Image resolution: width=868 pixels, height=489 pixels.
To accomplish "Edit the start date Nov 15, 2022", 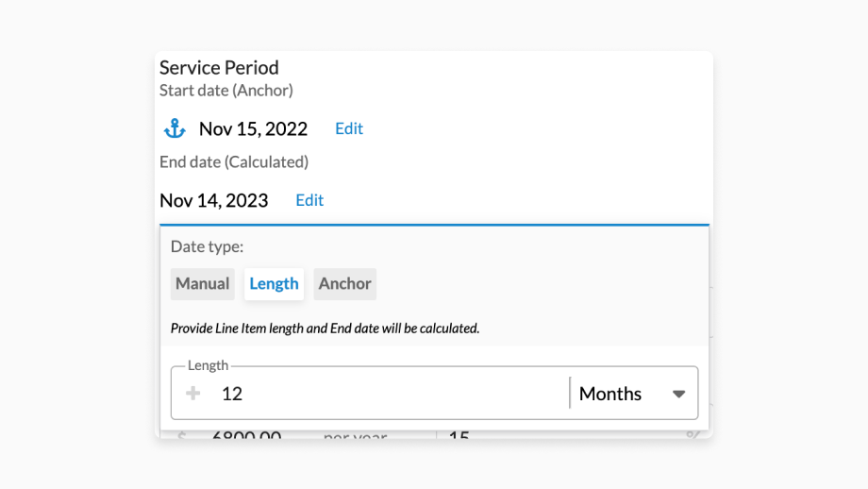I will (x=349, y=128).
